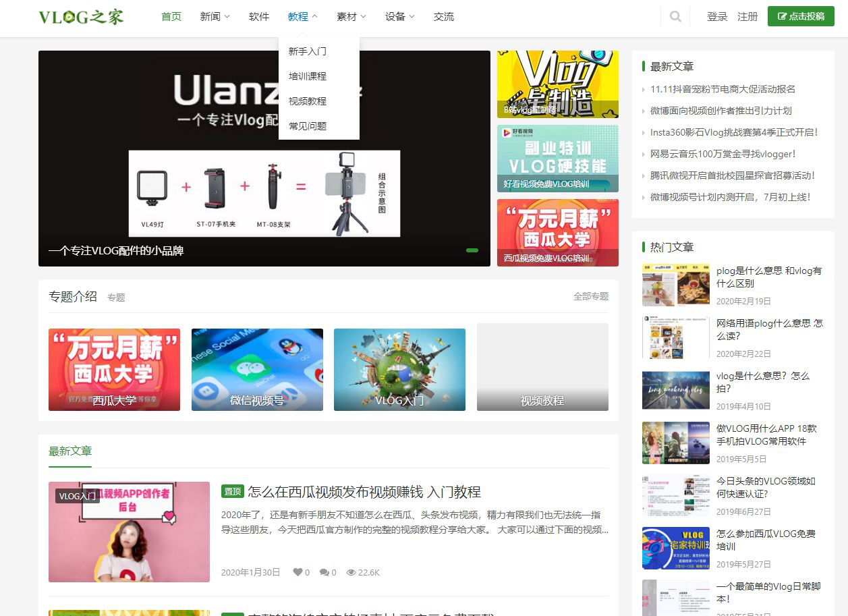The height and width of the screenshot is (616, 848).
Task: Click the 置顶 badge on the article
Action: (232, 491)
